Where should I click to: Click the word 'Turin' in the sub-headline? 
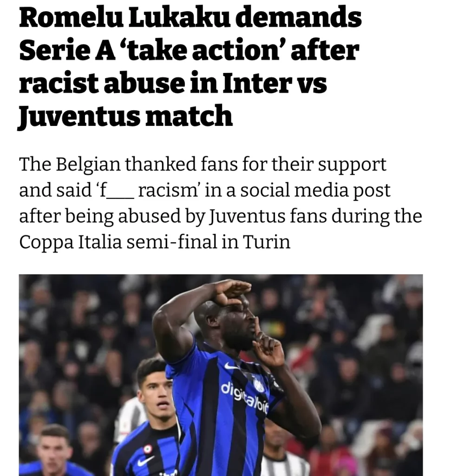point(267,242)
